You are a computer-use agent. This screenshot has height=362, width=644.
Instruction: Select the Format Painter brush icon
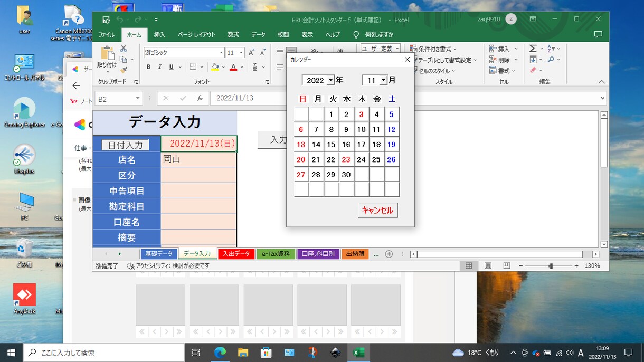click(x=124, y=70)
